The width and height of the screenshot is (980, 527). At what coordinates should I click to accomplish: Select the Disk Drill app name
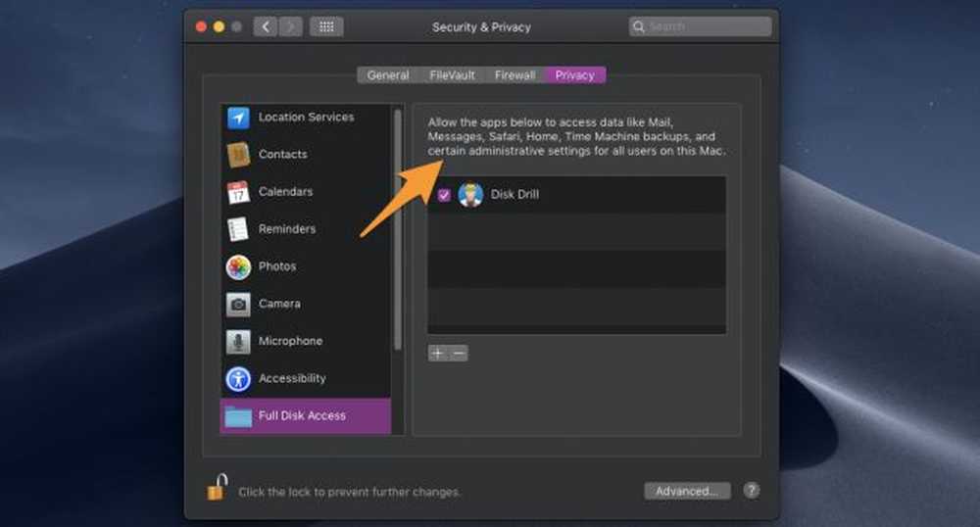coord(514,195)
